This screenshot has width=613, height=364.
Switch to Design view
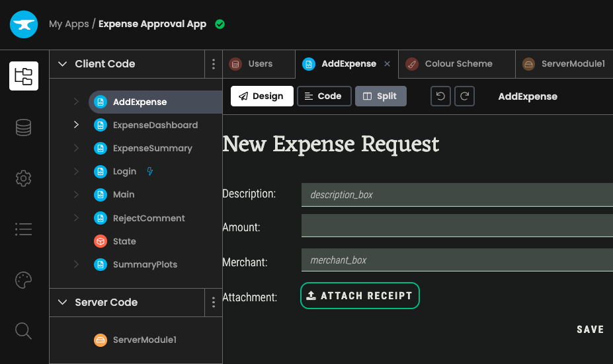261,96
